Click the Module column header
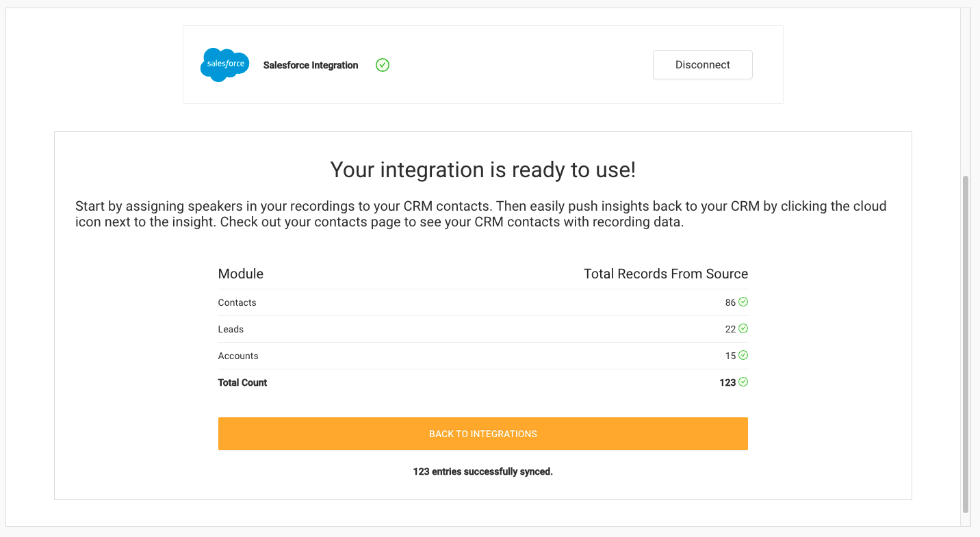The width and height of the screenshot is (980, 537). pyautogui.click(x=241, y=274)
